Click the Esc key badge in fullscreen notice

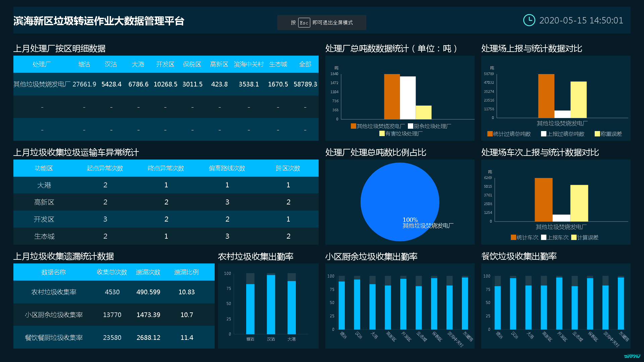point(304,23)
